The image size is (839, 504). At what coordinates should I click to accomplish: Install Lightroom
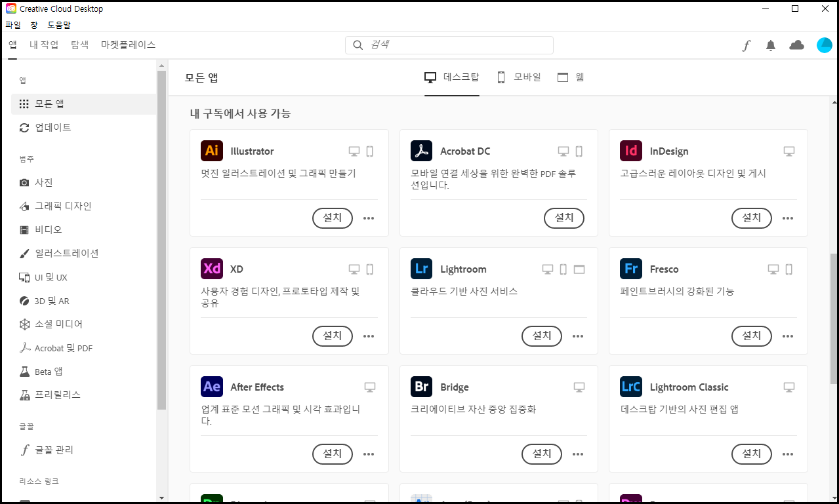click(x=542, y=336)
